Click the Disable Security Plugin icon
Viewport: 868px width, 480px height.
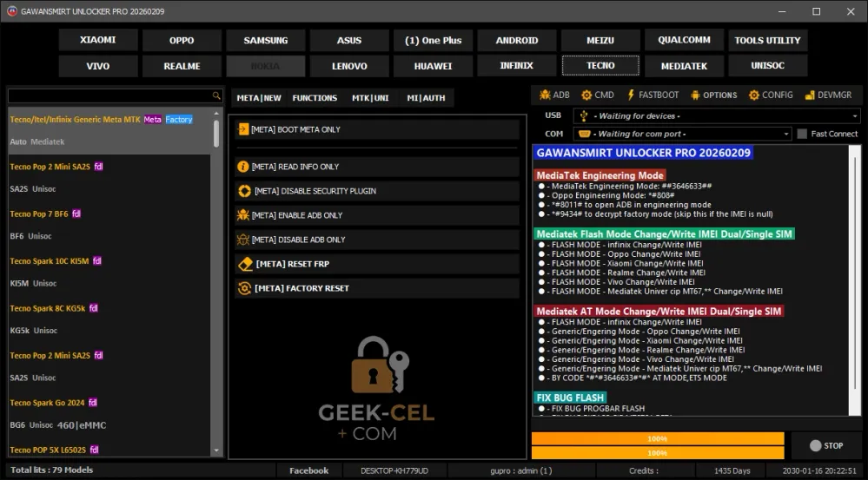click(x=244, y=191)
